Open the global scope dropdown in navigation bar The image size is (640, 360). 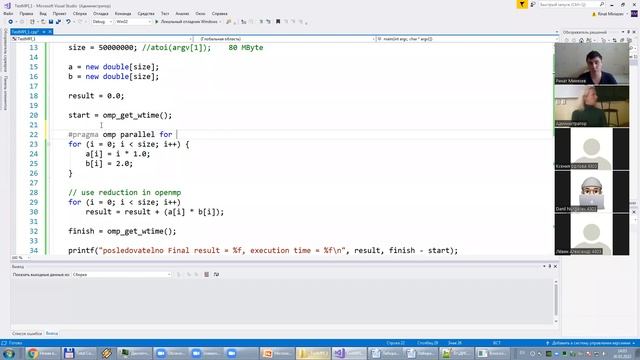pyautogui.click(x=284, y=39)
